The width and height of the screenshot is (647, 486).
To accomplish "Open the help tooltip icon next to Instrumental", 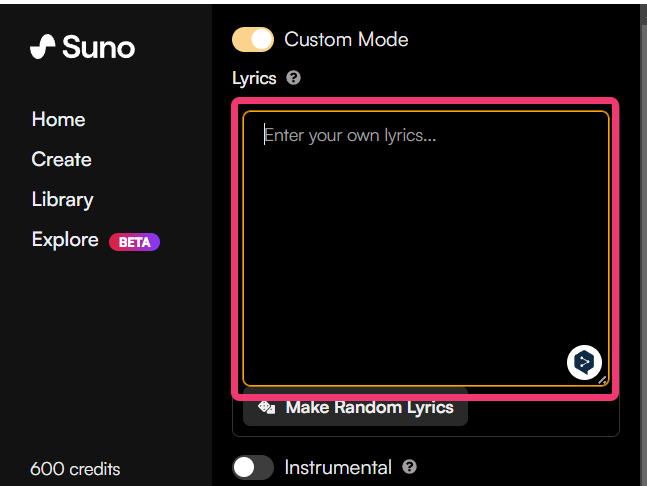I will click(409, 467).
